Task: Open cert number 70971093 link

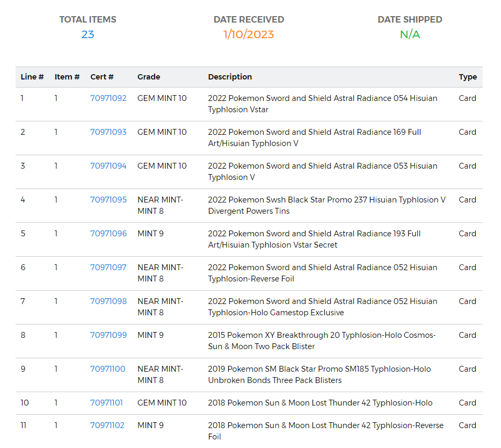Action: tap(108, 132)
